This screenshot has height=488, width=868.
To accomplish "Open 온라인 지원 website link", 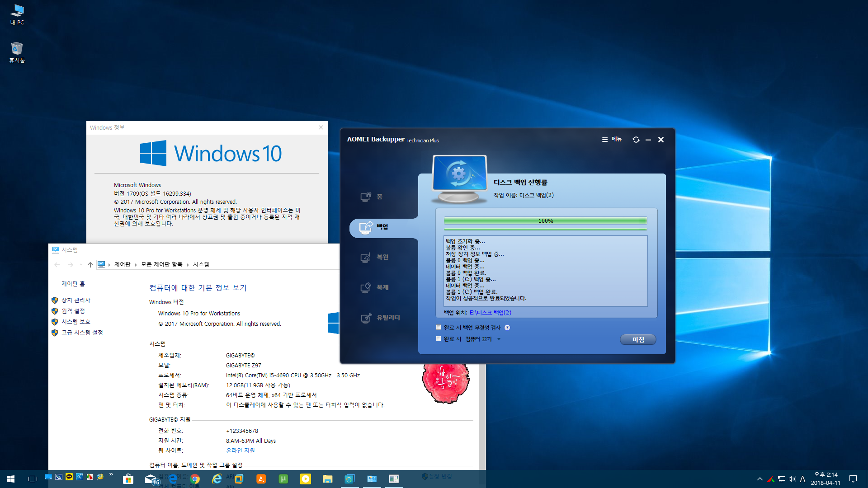I will [240, 450].
